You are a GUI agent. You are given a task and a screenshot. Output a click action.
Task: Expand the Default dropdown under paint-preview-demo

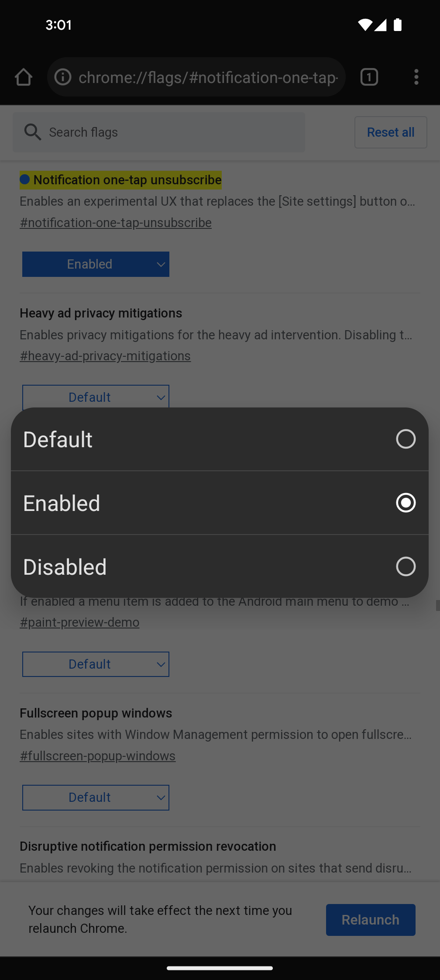point(96,664)
